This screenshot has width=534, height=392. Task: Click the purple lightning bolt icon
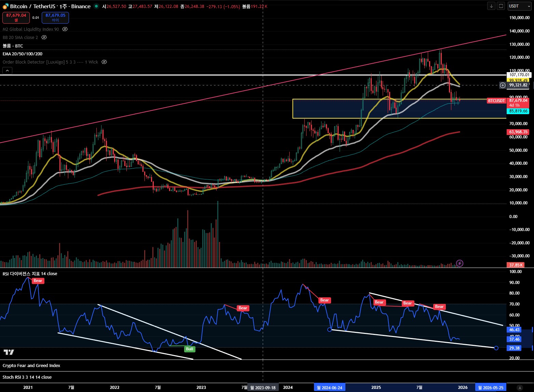pyautogui.click(x=460, y=263)
